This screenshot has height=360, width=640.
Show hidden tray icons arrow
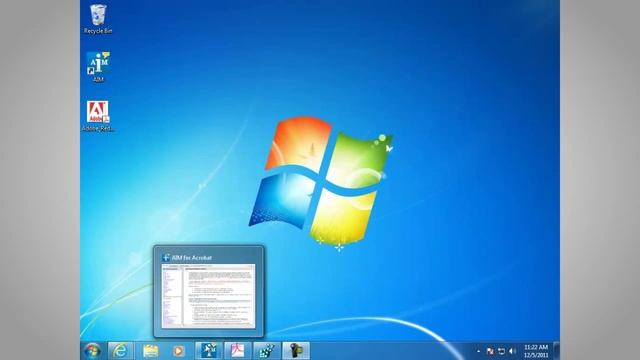478,351
